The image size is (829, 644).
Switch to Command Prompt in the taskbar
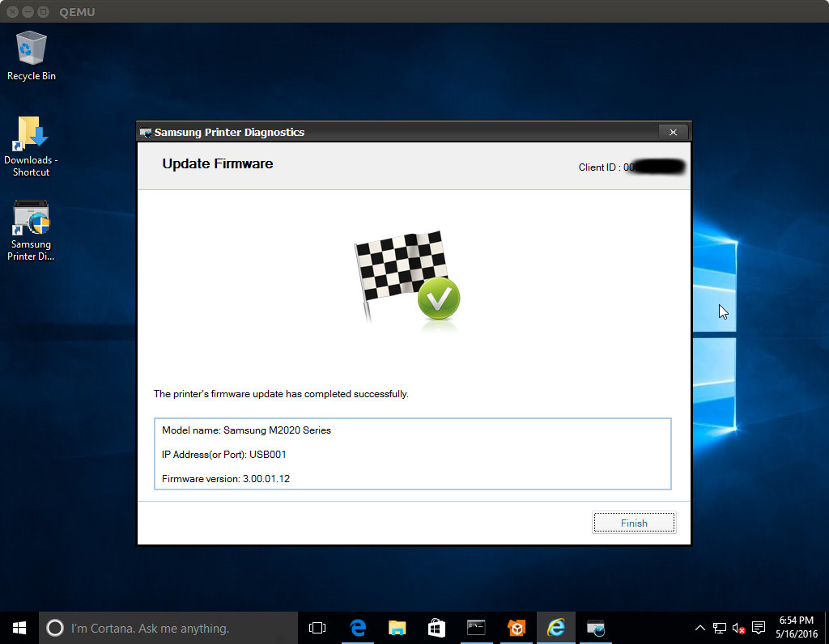point(476,628)
